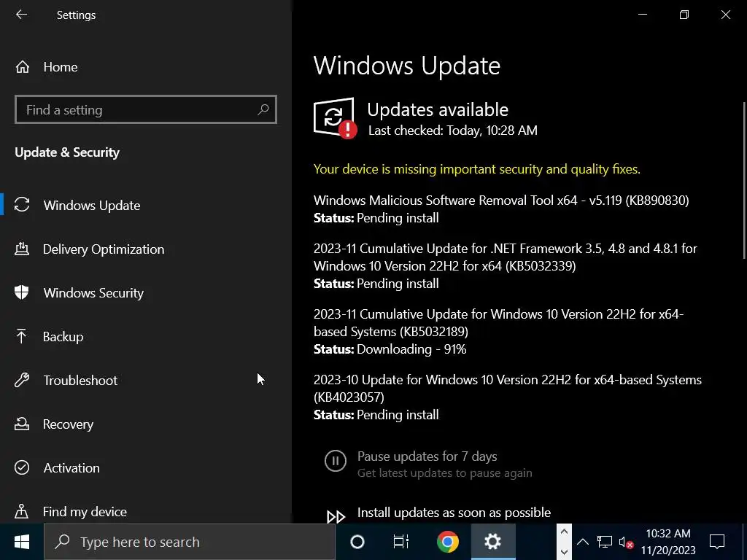Click the Backup upload arrow icon
This screenshot has height=560, width=747.
click(21, 336)
